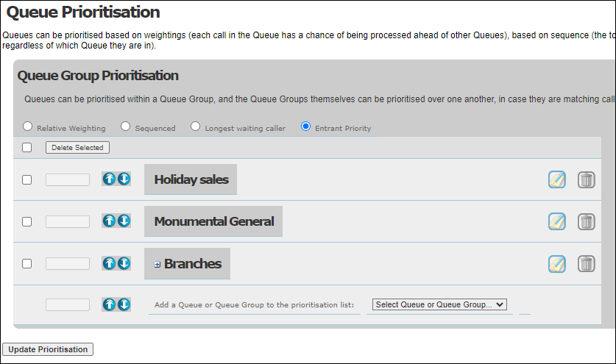Choose the Relative Weighting radio option

27,126
